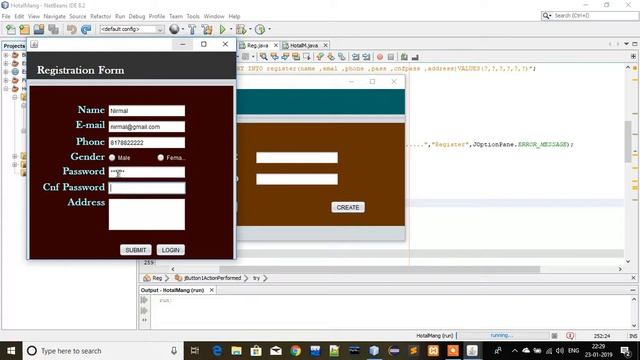Expand the first project tree node
This screenshot has height=360, width=640.
tap(6, 55)
